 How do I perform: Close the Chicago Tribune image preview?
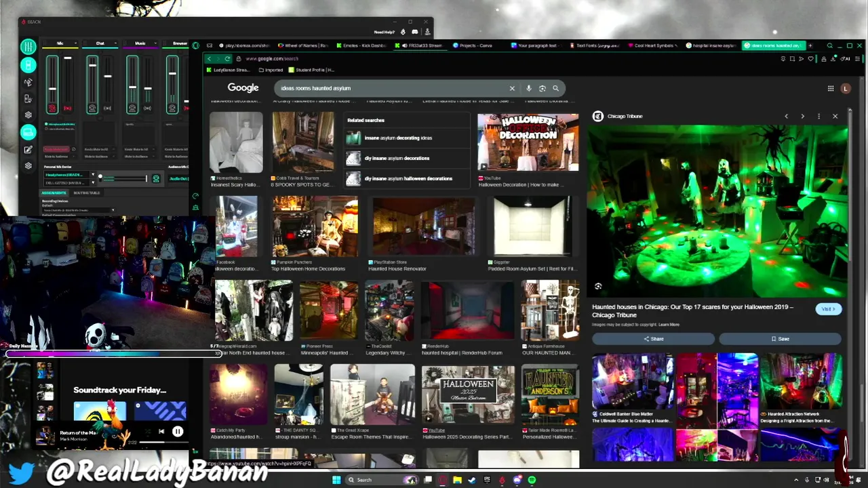pyautogui.click(x=835, y=117)
